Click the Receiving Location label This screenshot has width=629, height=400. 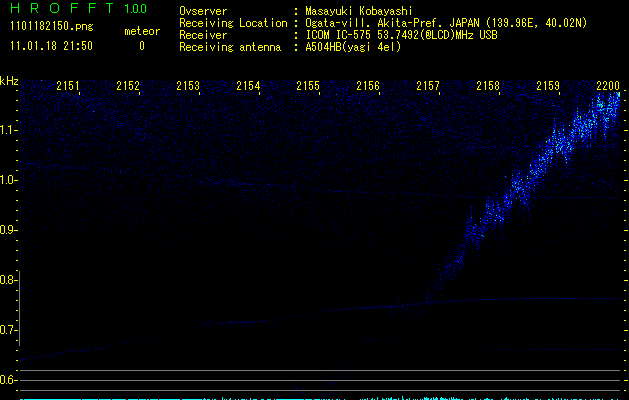233,23
